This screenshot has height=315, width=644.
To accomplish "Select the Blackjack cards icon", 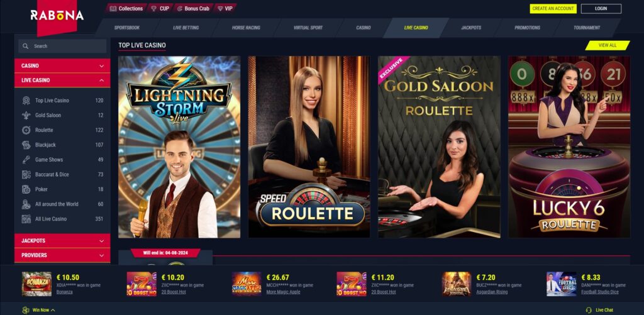I will [26, 145].
